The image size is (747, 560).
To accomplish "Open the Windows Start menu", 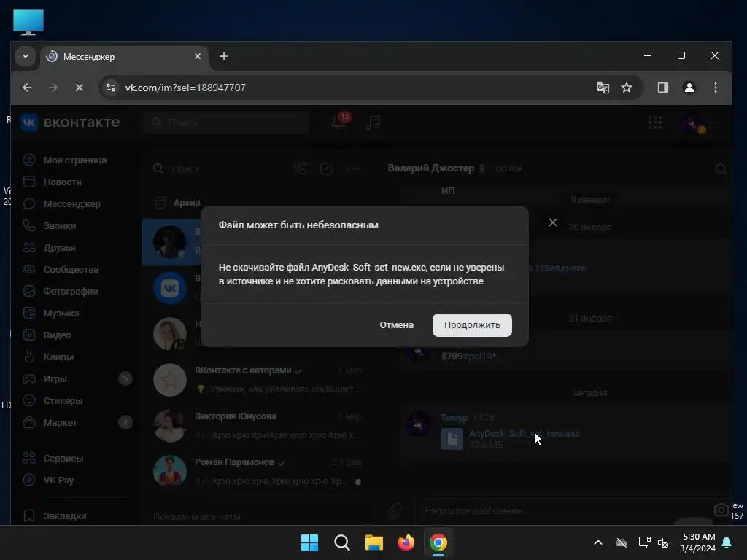I will (x=309, y=542).
